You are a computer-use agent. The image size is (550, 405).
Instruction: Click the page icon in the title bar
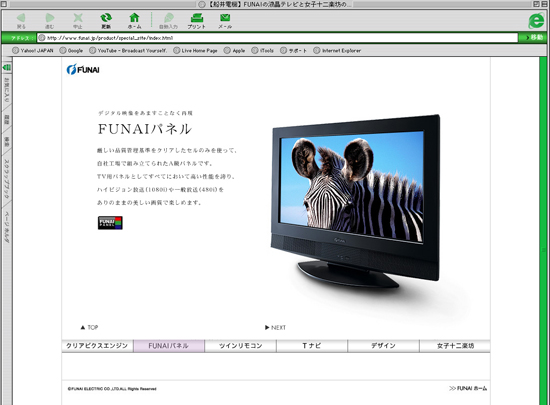(x=202, y=4)
